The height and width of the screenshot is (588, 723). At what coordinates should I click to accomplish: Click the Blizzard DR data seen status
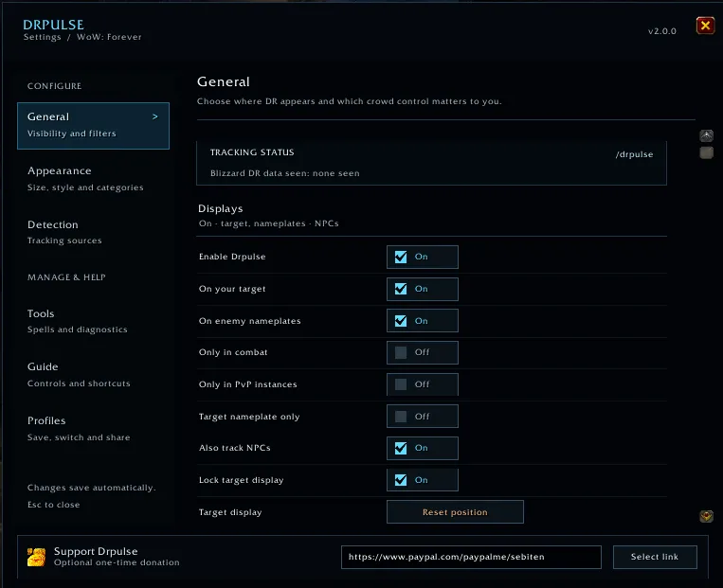(x=285, y=173)
